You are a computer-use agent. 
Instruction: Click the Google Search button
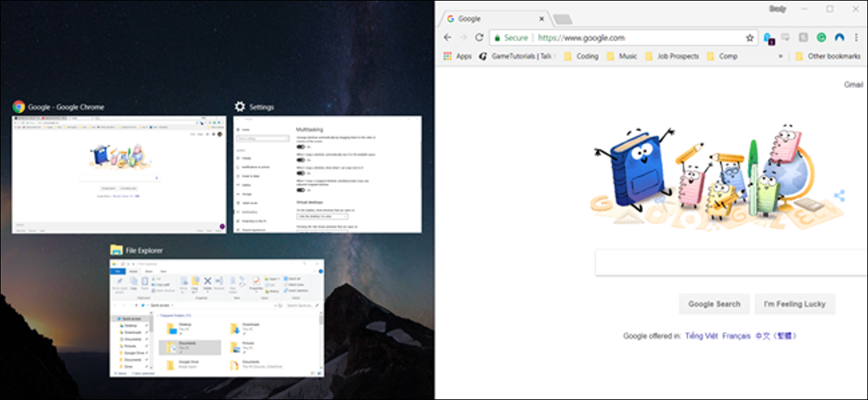pos(714,304)
